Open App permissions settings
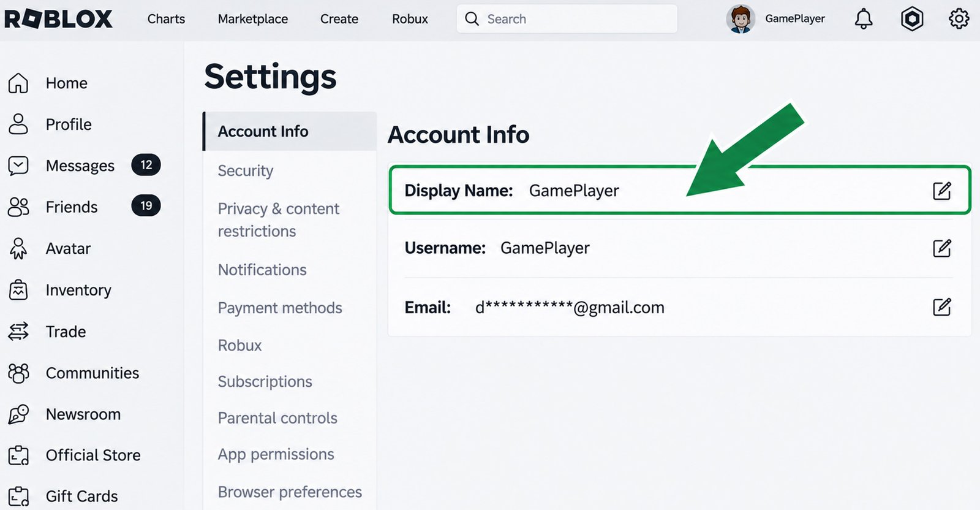Screen dimensions: 980x510 pos(276,454)
